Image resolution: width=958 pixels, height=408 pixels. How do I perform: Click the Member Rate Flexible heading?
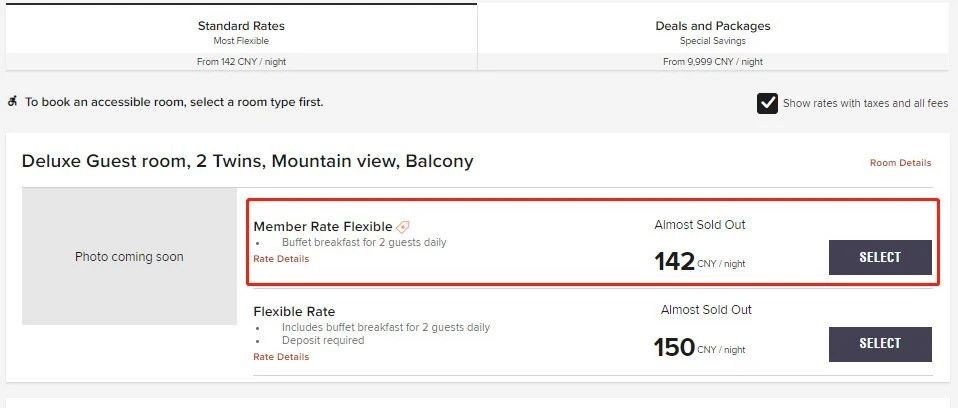(x=323, y=227)
